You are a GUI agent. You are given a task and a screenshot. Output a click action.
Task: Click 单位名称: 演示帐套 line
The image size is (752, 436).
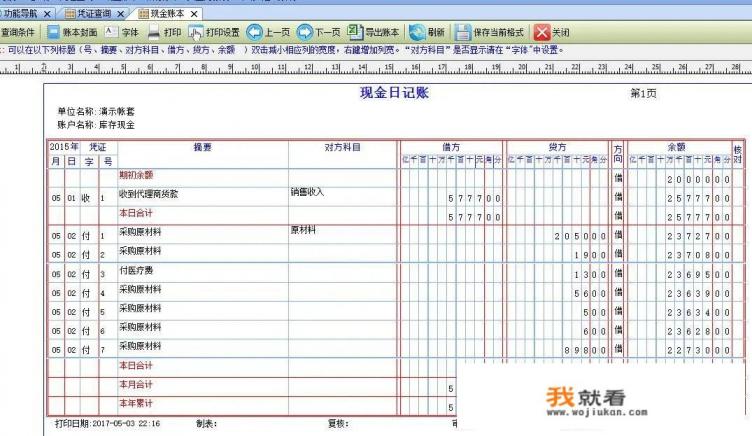pos(96,111)
